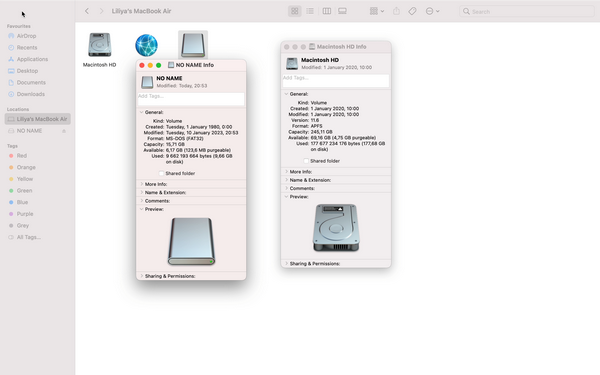Expand Sharing & Permissions in NO NAME Info
The height and width of the screenshot is (375, 600).
pos(142,276)
